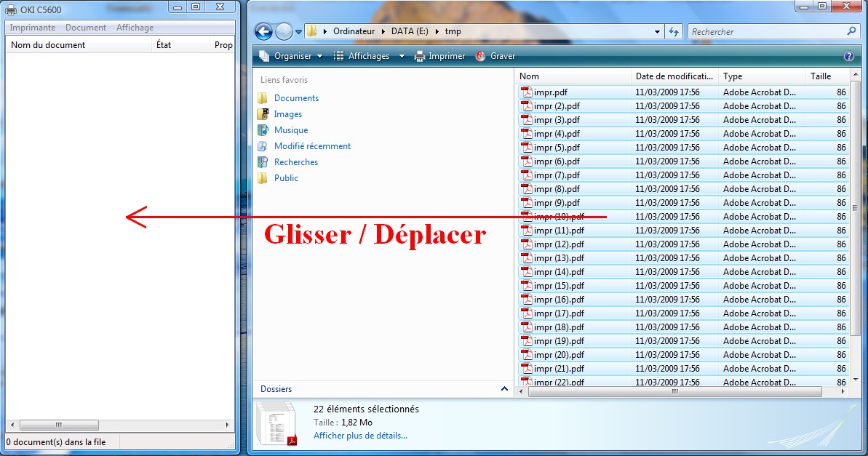This screenshot has height=456, width=868.
Task: Click the printer window horizontal scrollbar
Action: tap(59, 425)
